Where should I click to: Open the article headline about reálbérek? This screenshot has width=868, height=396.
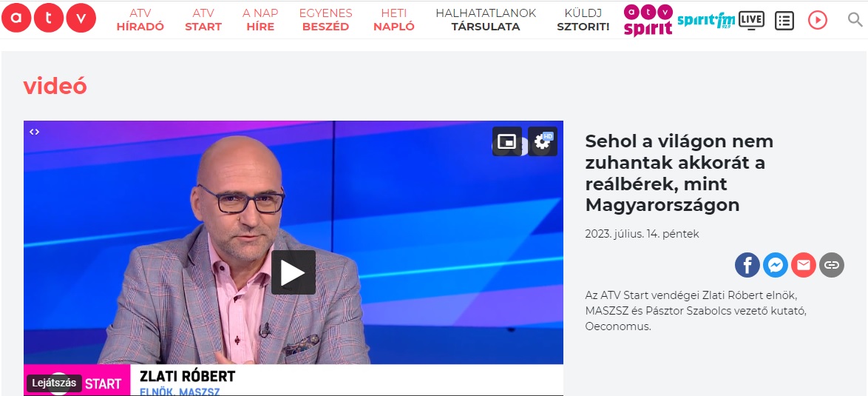[x=679, y=172]
